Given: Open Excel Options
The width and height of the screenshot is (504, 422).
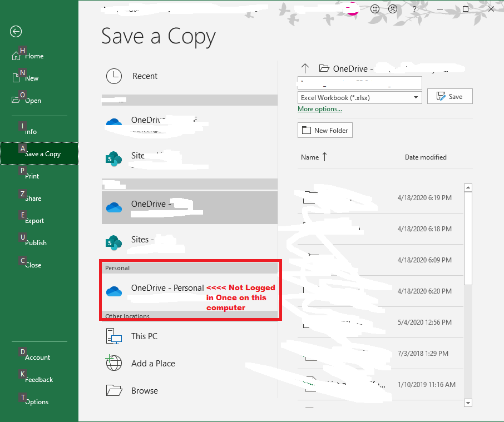Looking at the screenshot, I should coord(39,401).
